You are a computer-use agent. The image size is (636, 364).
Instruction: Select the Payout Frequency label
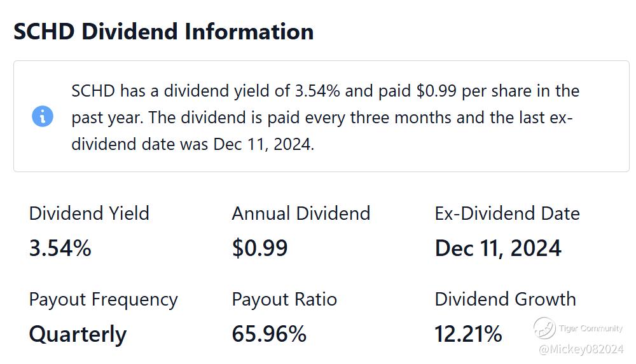click(104, 300)
